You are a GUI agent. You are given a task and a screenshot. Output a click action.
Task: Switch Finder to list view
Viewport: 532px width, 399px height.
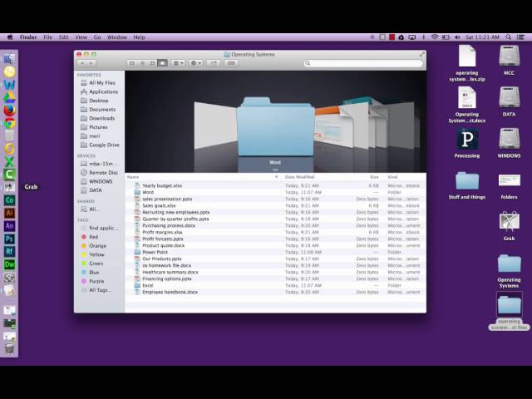(x=142, y=63)
